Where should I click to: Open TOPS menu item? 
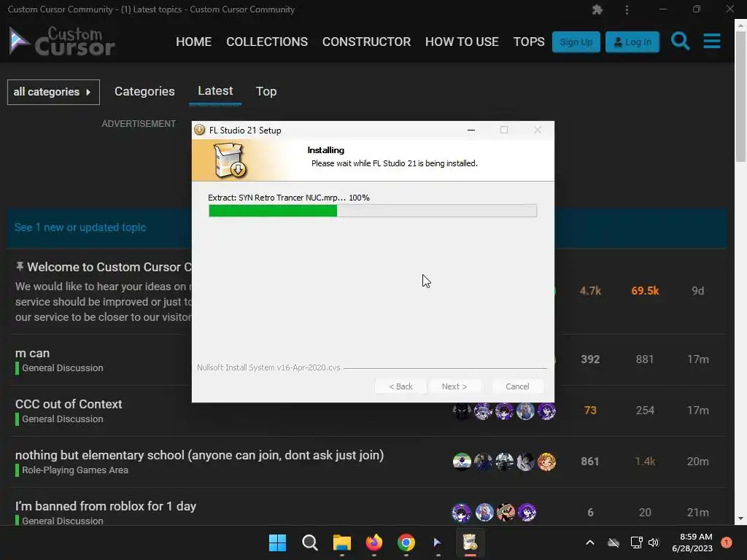point(528,42)
